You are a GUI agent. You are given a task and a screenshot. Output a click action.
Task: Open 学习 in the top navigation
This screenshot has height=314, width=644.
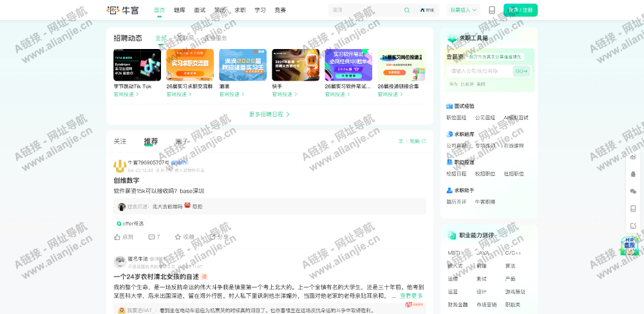tap(260, 10)
